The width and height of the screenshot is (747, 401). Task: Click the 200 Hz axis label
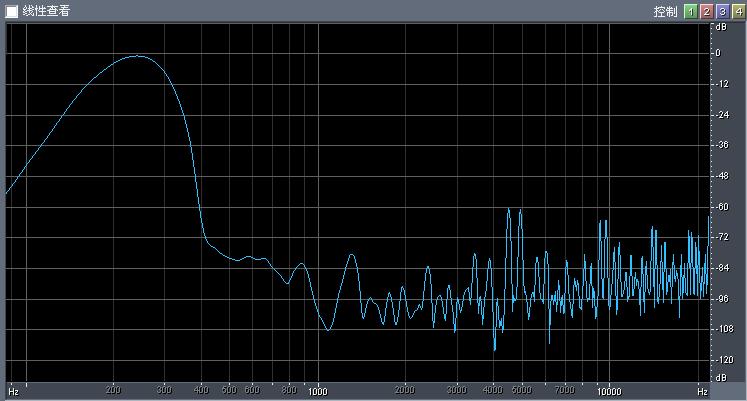113,390
